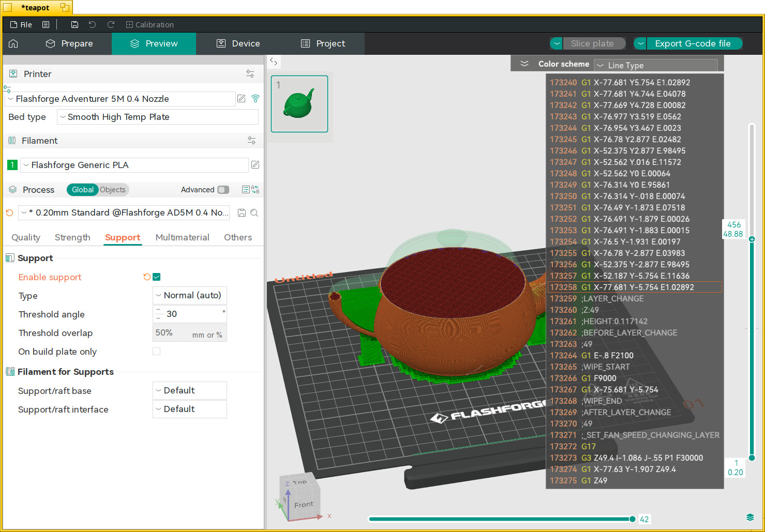This screenshot has width=765, height=532.
Task: Switch to the Project tab
Action: click(x=323, y=43)
